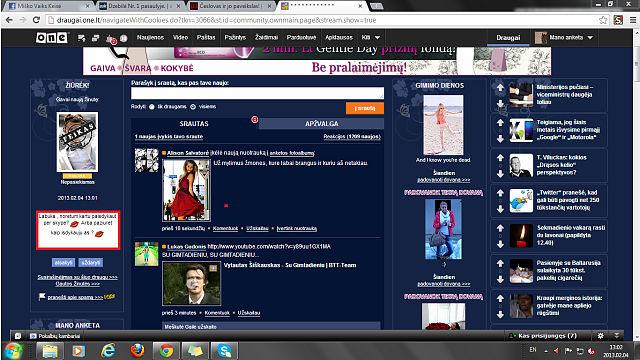Click the stream message input field

[257, 93]
